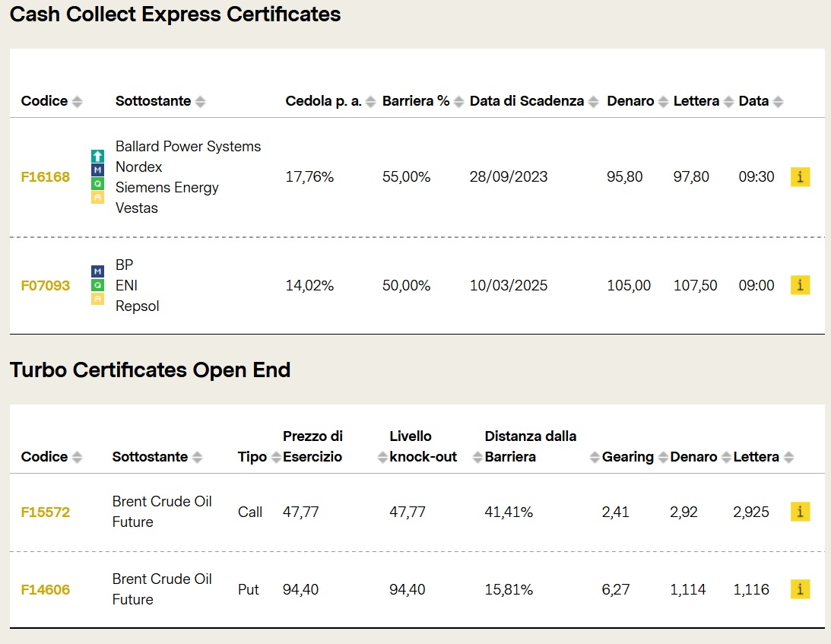Sort Turbo table by Distanza dalla Barriera arrows
Viewport: 831px width, 644px height.
pyautogui.click(x=595, y=457)
